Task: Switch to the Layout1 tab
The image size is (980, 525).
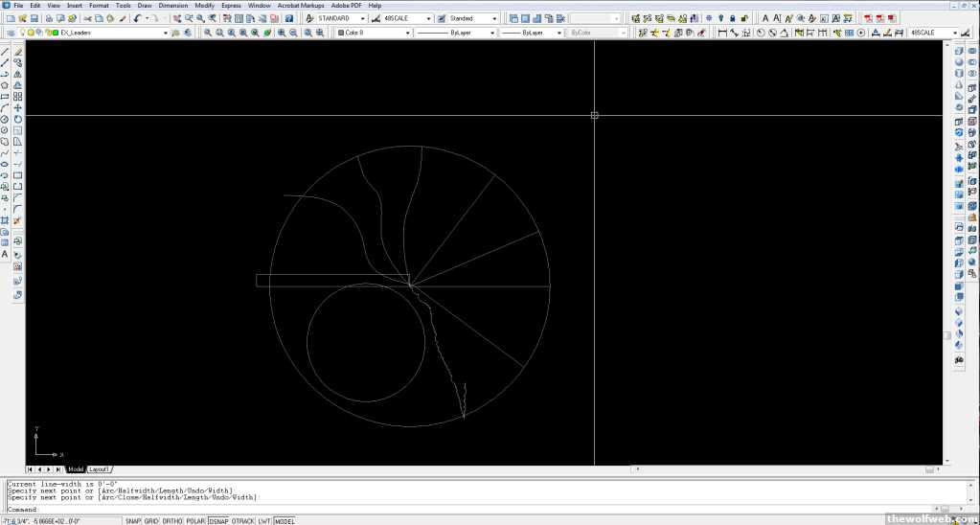Action: [x=100, y=469]
